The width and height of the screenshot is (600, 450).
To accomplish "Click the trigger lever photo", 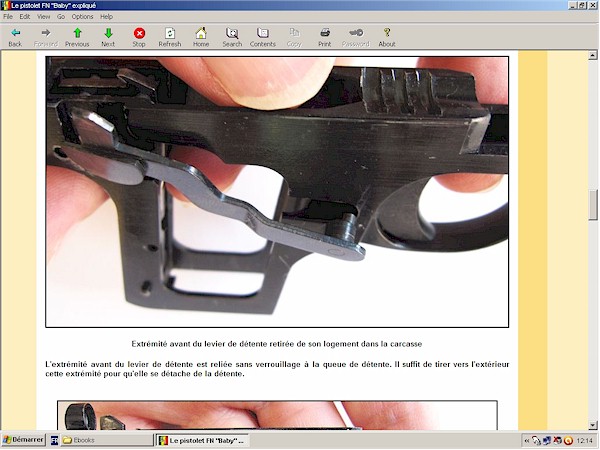I will click(277, 192).
